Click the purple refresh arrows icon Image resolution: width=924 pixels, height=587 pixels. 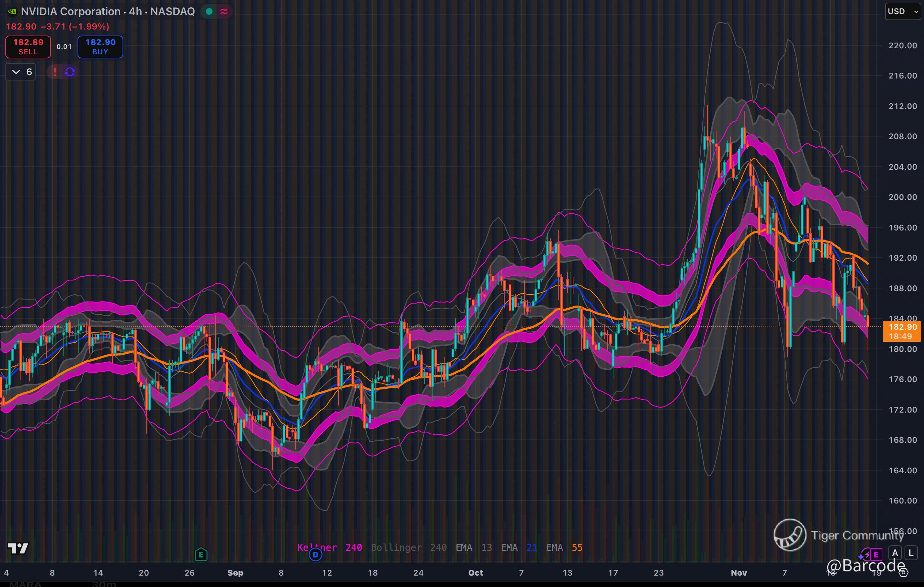click(70, 72)
